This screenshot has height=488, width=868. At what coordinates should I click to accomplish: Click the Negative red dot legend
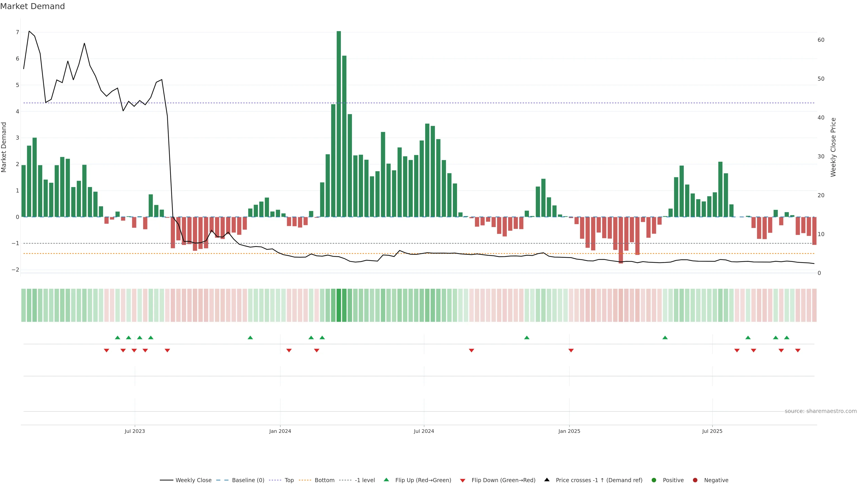point(695,480)
